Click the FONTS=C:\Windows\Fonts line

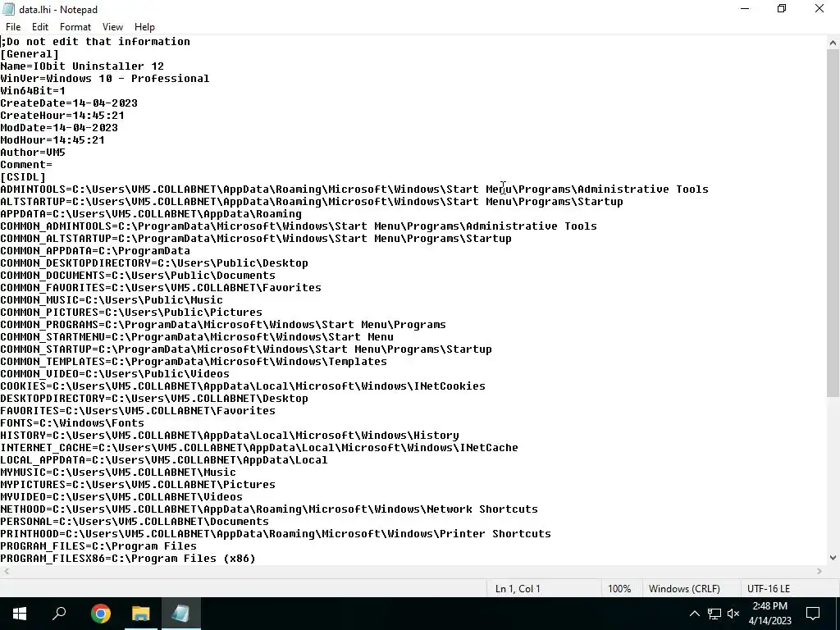(x=72, y=423)
